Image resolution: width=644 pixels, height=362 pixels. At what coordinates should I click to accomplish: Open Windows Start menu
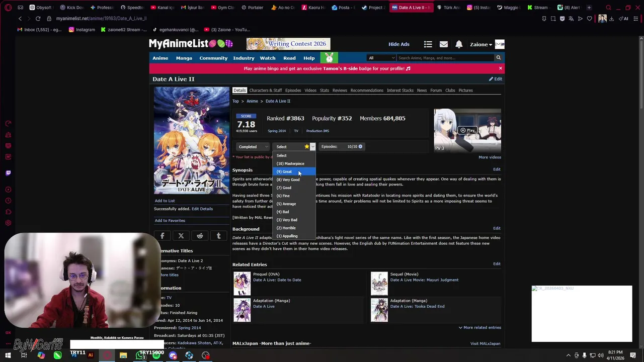point(8,355)
